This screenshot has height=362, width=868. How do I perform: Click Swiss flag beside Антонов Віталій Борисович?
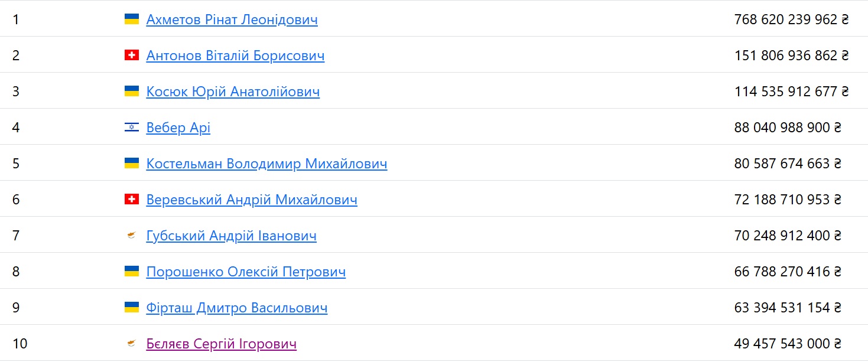click(131, 56)
